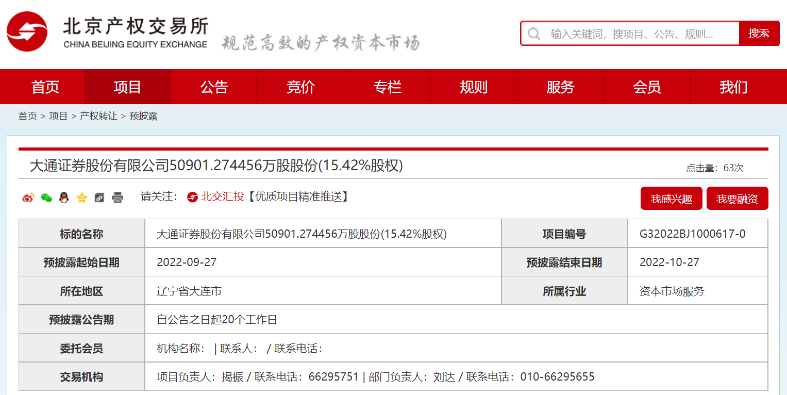Click the 所在地区 header cell
This screenshot has width=787, height=395.
(81, 291)
